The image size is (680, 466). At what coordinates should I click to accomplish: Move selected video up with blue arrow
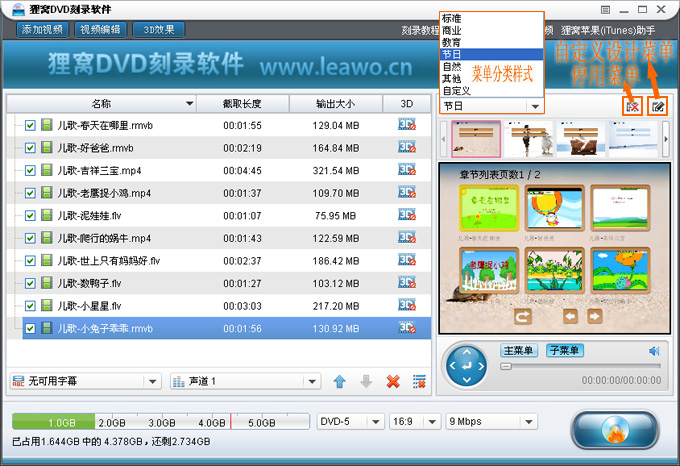click(340, 381)
